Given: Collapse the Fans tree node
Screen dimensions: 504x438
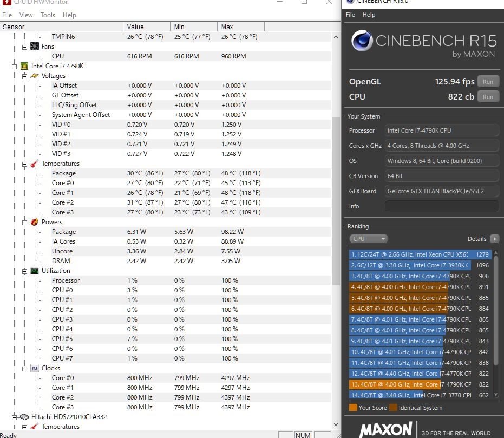Looking at the screenshot, I should click(24, 47).
